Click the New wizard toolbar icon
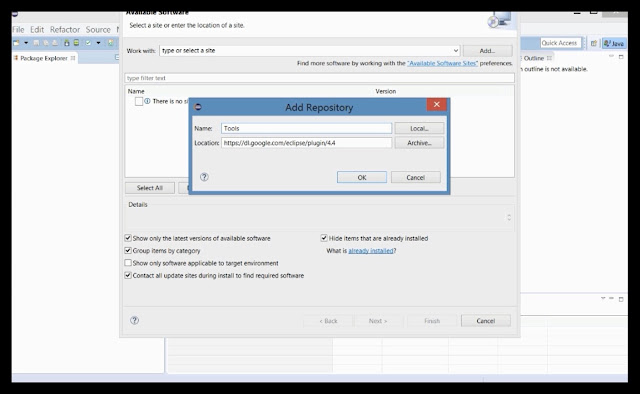This screenshot has height=394, width=640. 16,43
